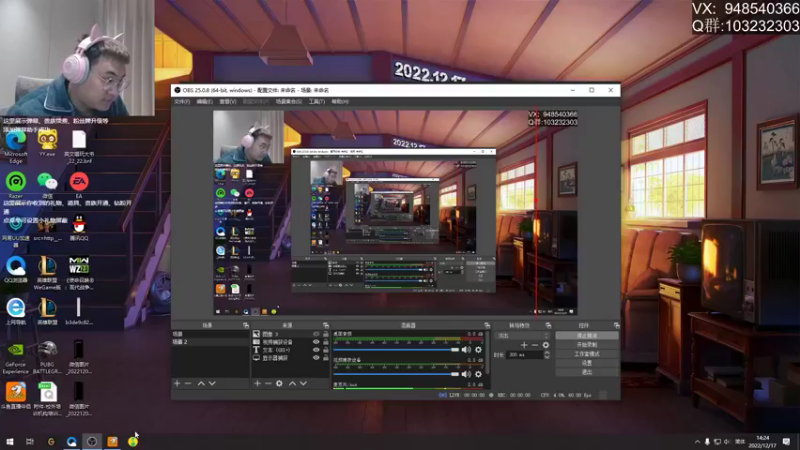Click the transition duration input field showing 300 ms
Image resolution: width=800 pixels, height=450 pixels.
click(524, 355)
